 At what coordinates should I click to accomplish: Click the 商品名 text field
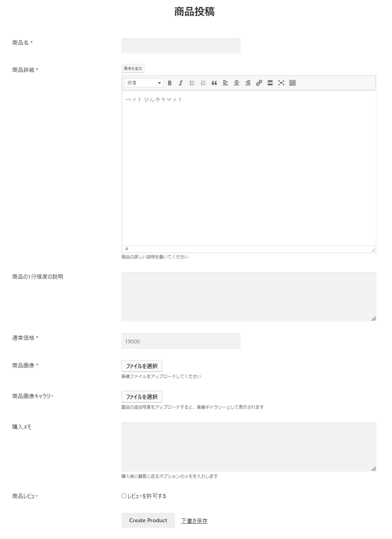click(x=181, y=46)
